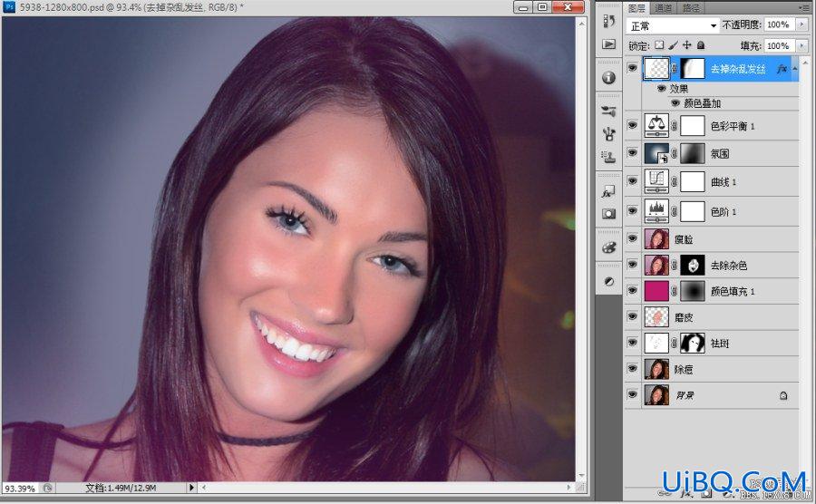Viewport: 816px width, 504px height.
Task: Open the 填充 fill slider arrow
Action: (x=802, y=45)
